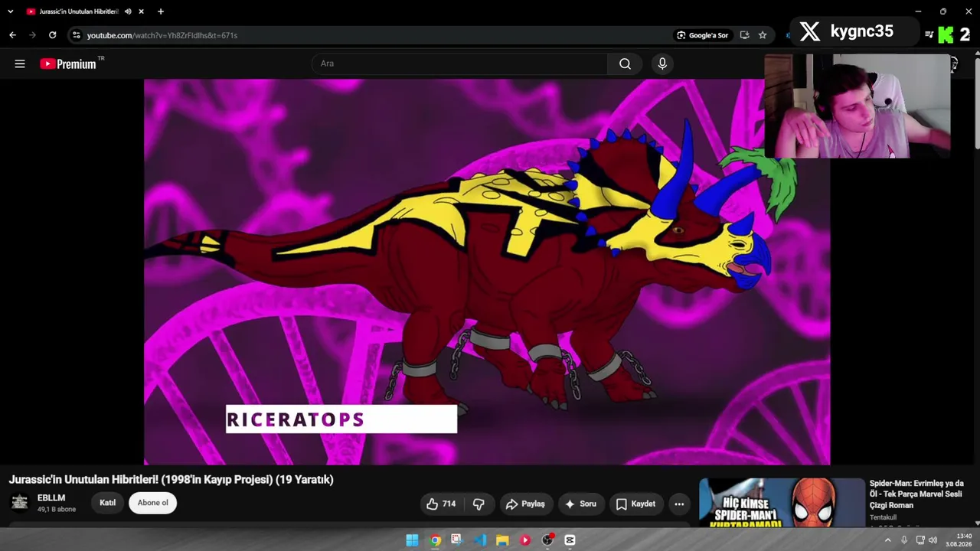
Task: Open the Tentakull channel link
Action: click(x=883, y=517)
